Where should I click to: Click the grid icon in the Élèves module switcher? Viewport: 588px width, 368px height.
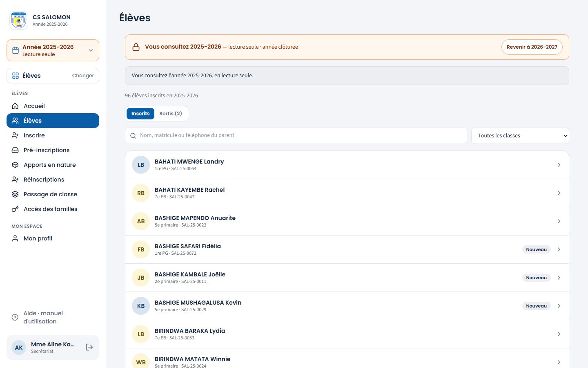point(16,76)
